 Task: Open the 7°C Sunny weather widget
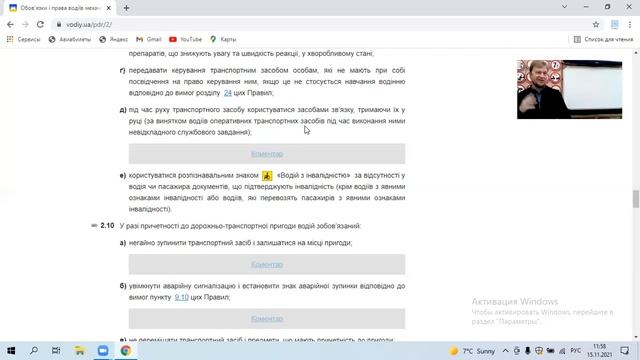click(472, 351)
